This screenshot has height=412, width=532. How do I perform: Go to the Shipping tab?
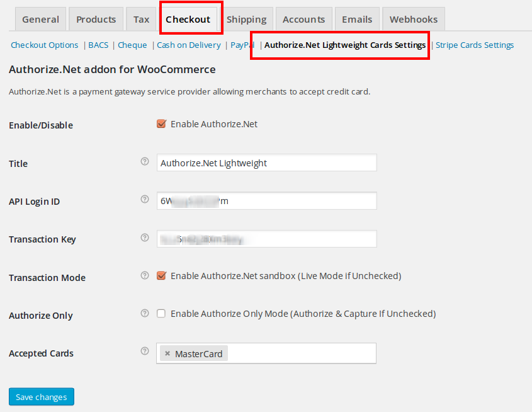[247, 20]
